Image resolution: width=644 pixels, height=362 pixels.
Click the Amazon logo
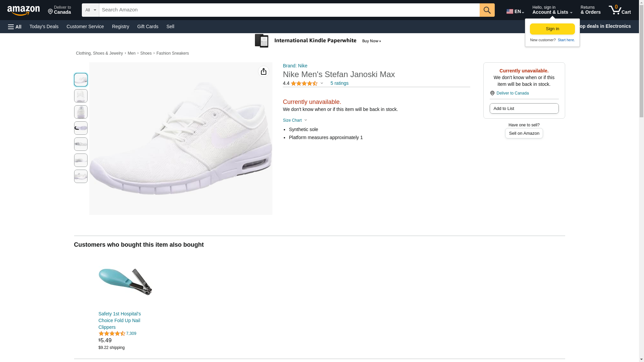[x=23, y=10]
